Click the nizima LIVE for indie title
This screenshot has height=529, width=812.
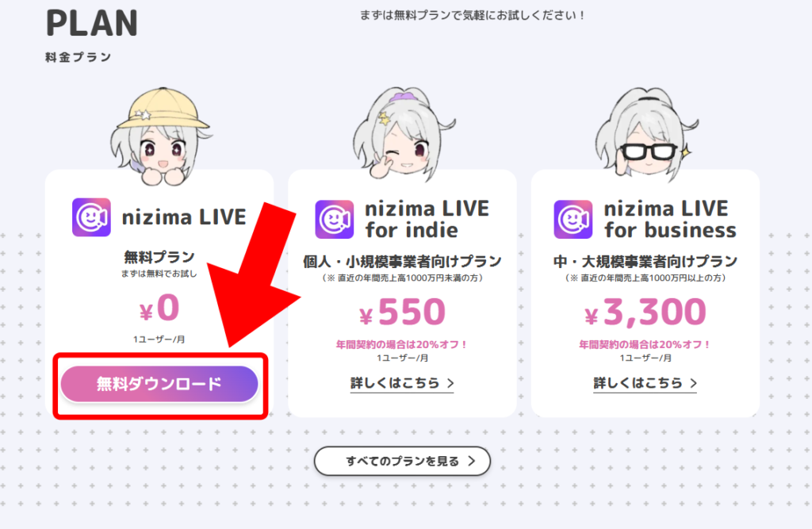[427, 219]
